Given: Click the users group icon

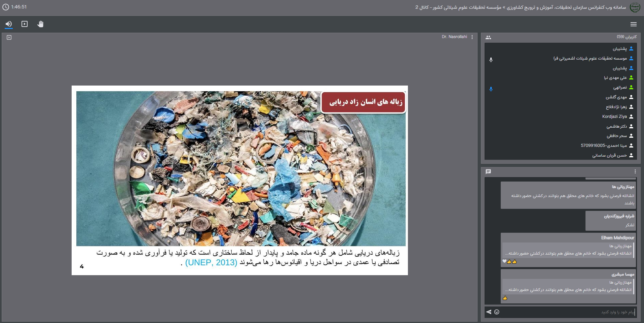Looking at the screenshot, I should (x=488, y=37).
